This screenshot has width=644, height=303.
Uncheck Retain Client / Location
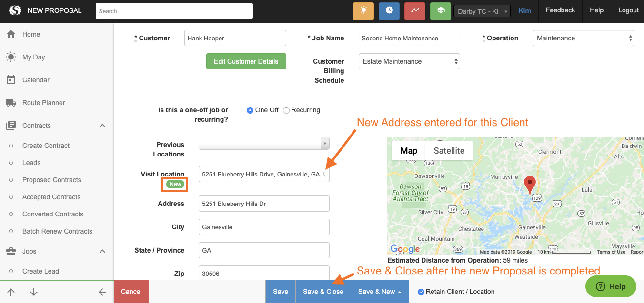[421, 292]
